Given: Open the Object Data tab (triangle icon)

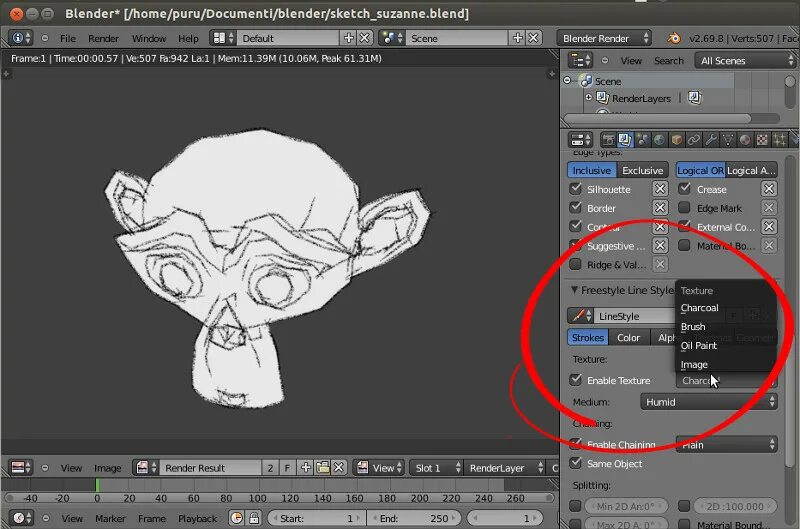Looking at the screenshot, I should pos(728,140).
